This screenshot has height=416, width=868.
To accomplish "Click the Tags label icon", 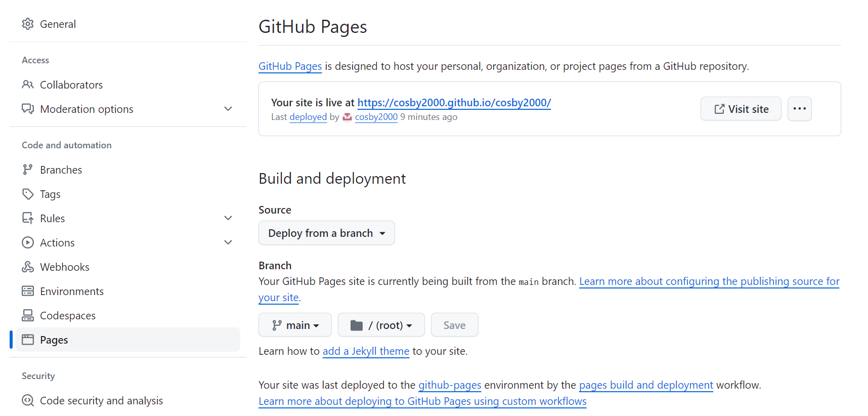I will tap(28, 194).
